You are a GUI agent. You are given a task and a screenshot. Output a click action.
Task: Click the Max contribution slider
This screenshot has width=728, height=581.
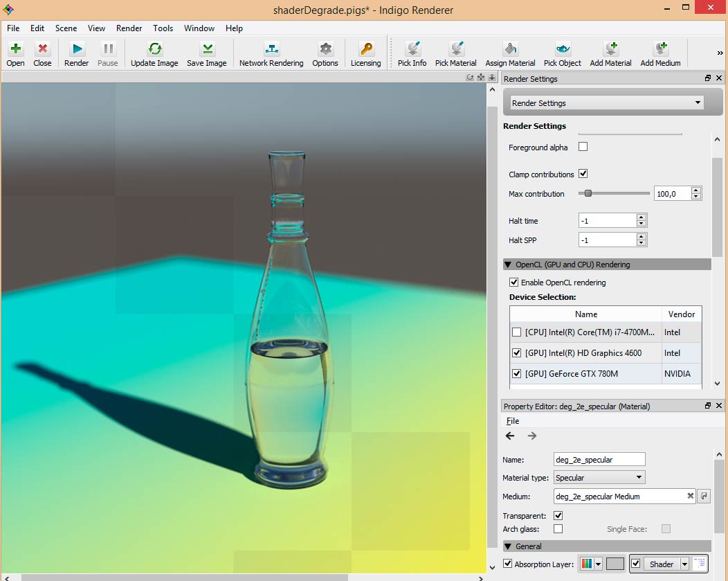614,194
